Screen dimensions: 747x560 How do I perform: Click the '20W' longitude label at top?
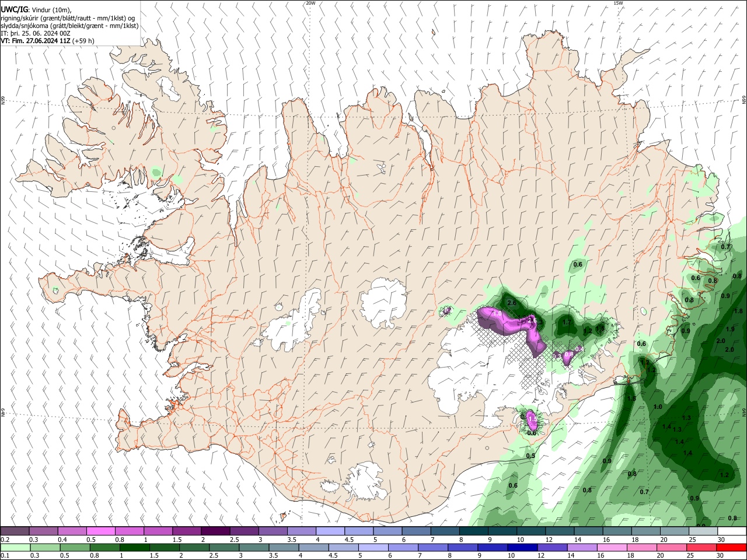(310, 3)
